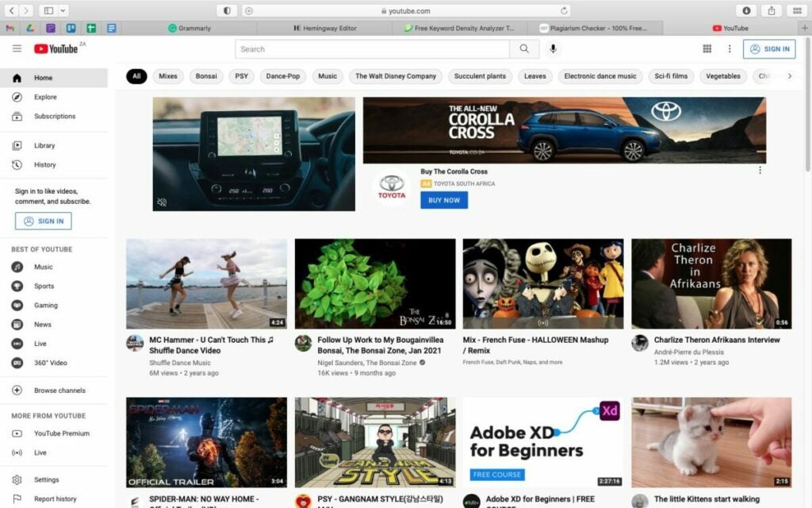Open the Halloween Mashup mix thumbnail
This screenshot has width=812, height=508.
pos(543,283)
